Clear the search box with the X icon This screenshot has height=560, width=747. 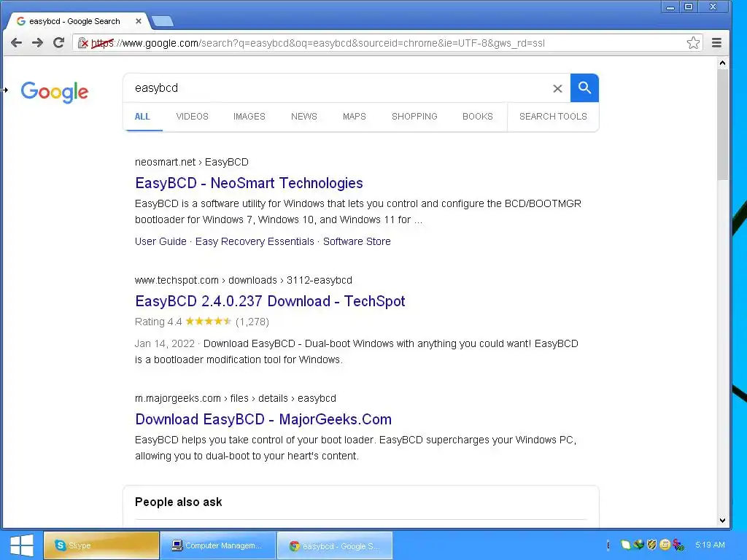pos(557,88)
